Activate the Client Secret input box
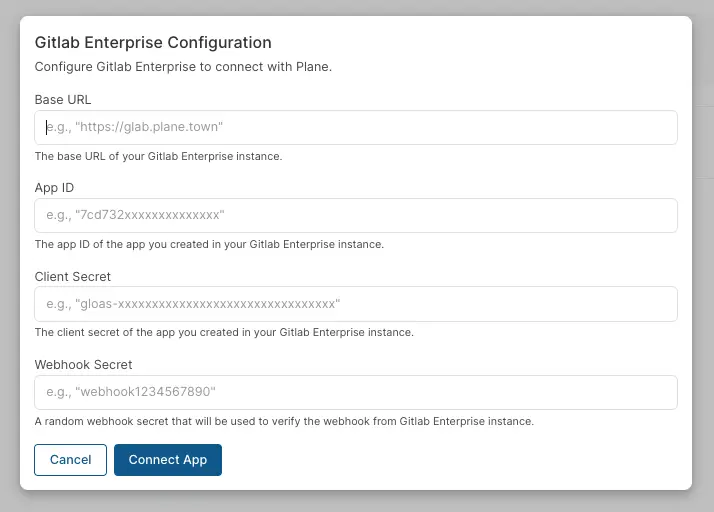Screen dimensions: 714x512 pos(356,304)
